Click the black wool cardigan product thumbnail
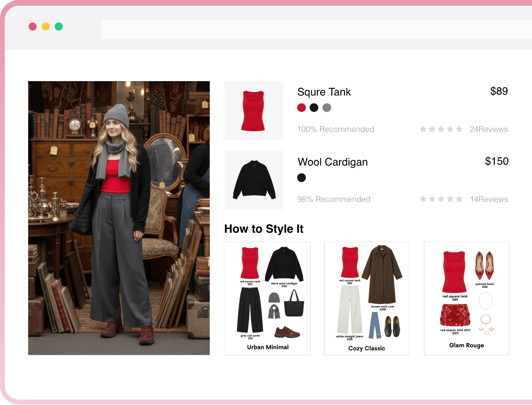Viewport: 532px width, 405px height. 254,180
